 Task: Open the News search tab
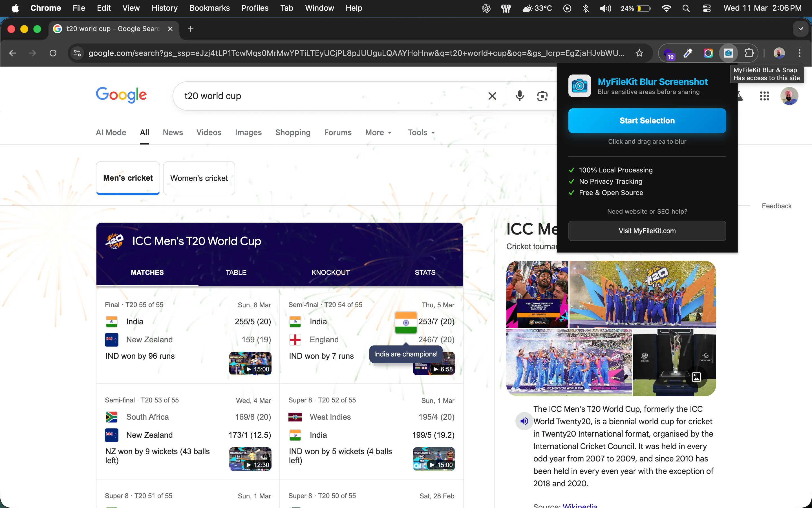pyautogui.click(x=173, y=132)
